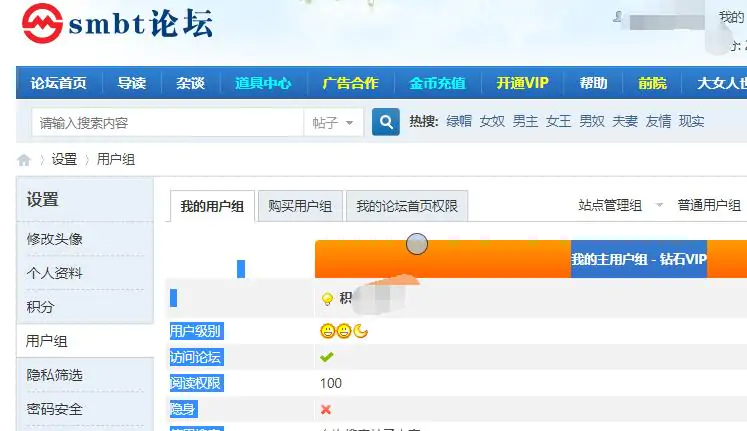Go to 论坛首页 in navigation bar

[x=59, y=83]
